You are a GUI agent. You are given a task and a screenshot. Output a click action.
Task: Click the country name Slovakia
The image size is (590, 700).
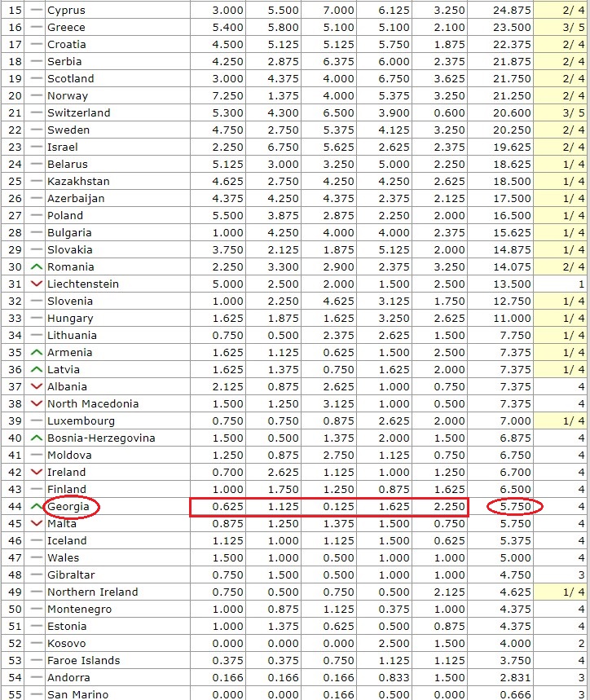[x=69, y=249]
